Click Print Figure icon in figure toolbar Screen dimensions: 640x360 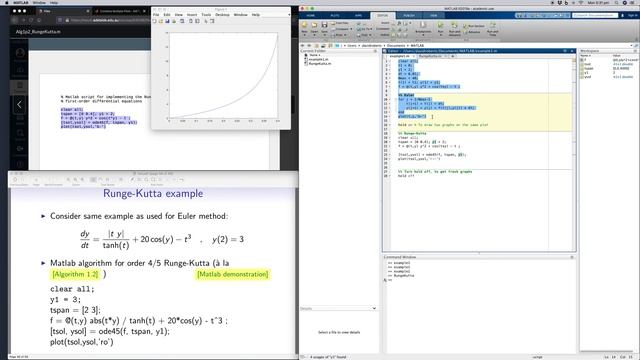point(174,21)
